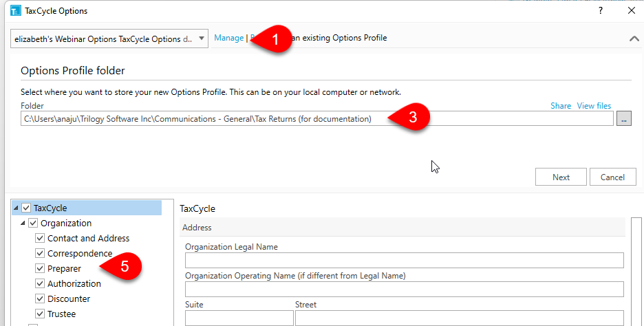Select the Organization tree item
This screenshot has height=326, width=644.
[x=66, y=224]
